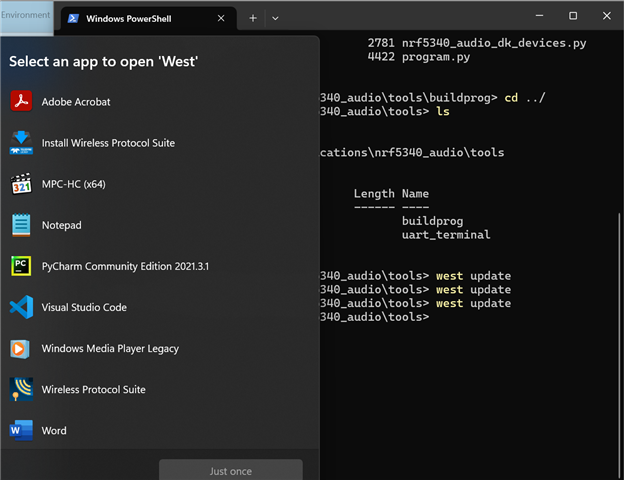
Task: Choose Word label from the app list
Action: [54, 431]
